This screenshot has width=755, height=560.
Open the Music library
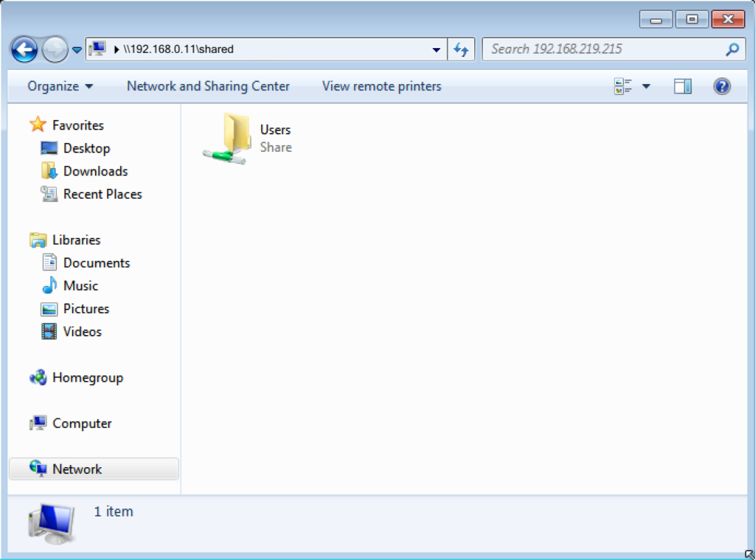81,286
